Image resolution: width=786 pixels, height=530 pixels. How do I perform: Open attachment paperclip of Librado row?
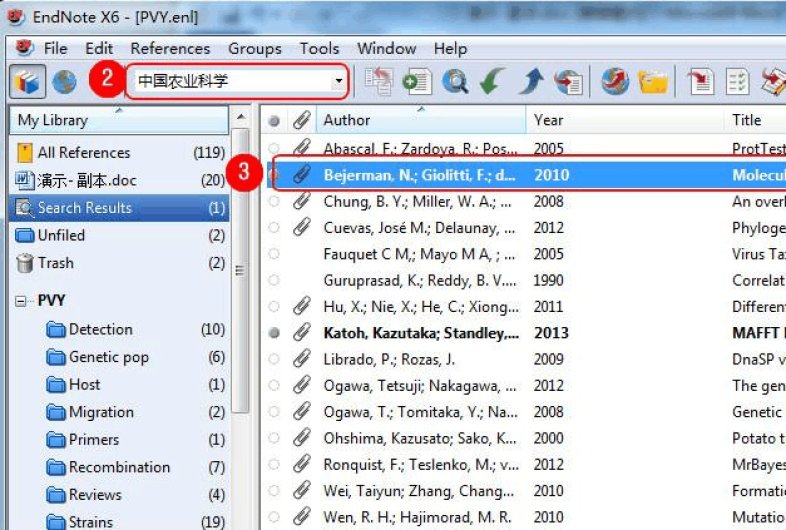click(x=301, y=359)
